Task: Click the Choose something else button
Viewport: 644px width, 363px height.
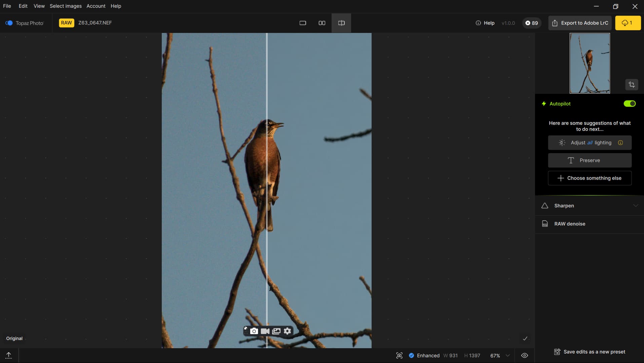Action: click(x=590, y=178)
